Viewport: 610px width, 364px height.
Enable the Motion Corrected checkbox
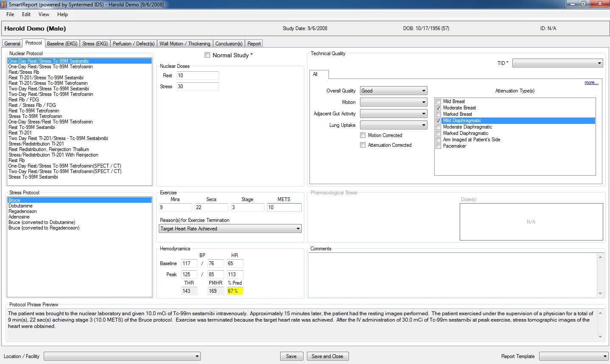point(363,135)
